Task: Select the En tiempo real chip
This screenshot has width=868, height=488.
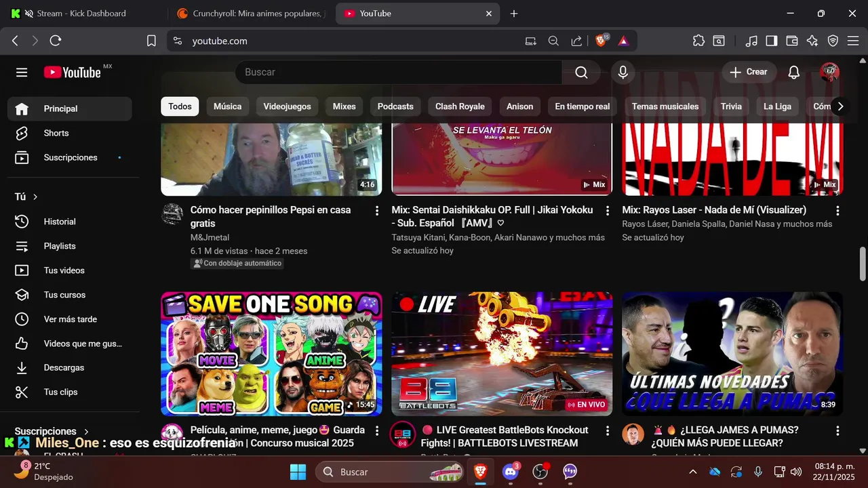Action: pyautogui.click(x=582, y=106)
